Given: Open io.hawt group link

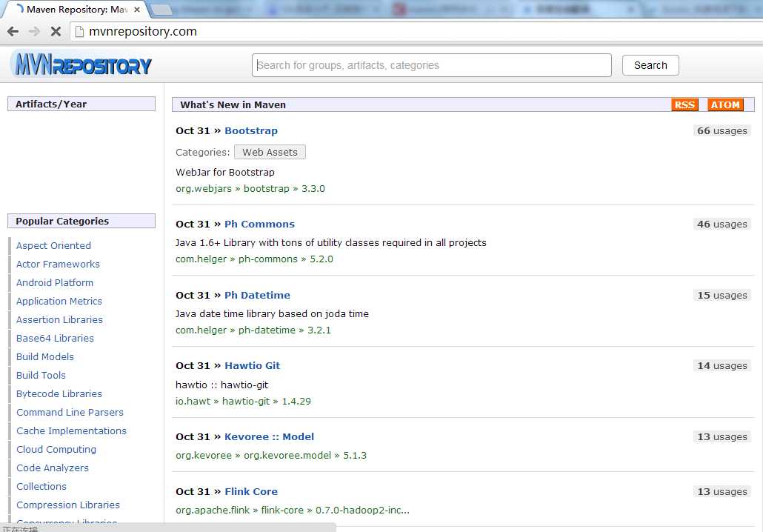Looking at the screenshot, I should (193, 401).
